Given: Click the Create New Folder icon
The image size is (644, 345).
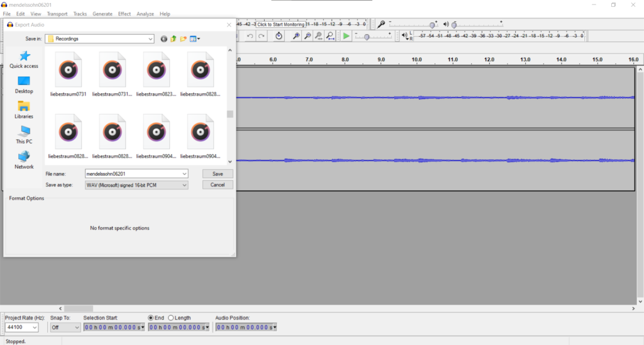Looking at the screenshot, I should (x=184, y=39).
